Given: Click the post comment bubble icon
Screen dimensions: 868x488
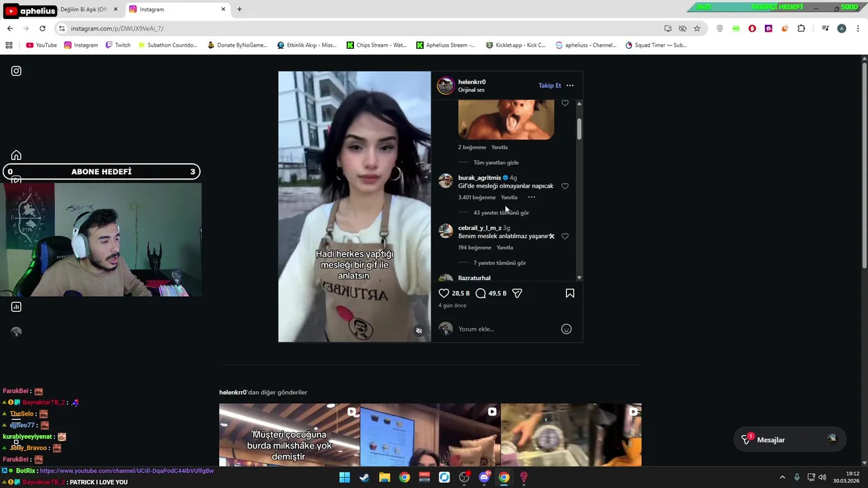Looking at the screenshot, I should click(x=481, y=293).
